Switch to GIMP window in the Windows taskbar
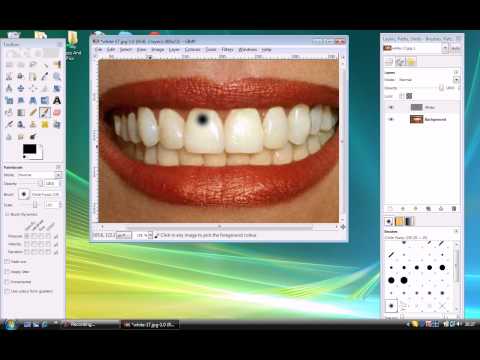This screenshot has width=480, height=360. tap(150, 324)
